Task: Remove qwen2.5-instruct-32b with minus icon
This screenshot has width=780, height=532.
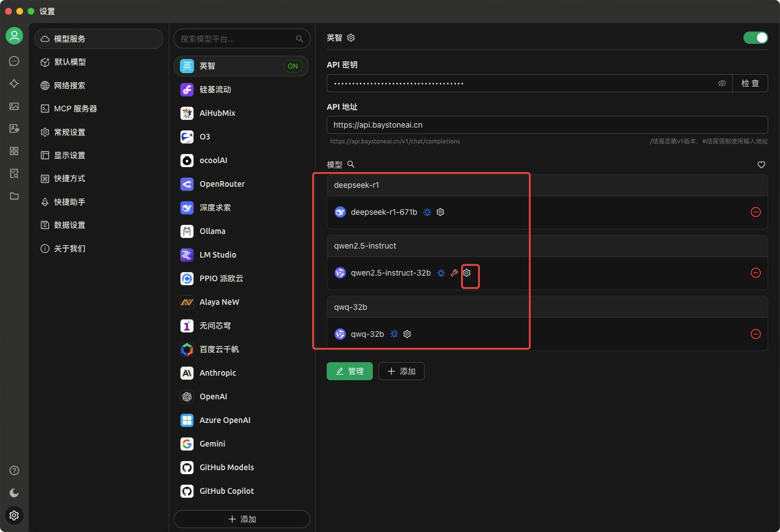Action: (756, 273)
